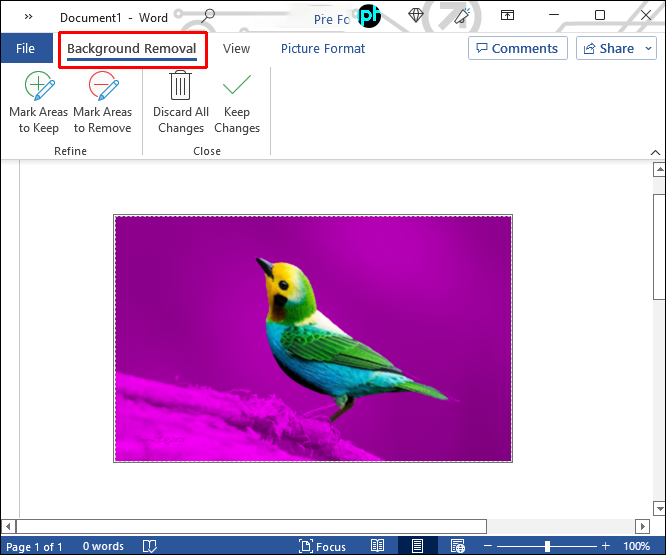Image resolution: width=666 pixels, height=555 pixels.
Task: Click Page 1 of 1 status
Action: (34, 547)
